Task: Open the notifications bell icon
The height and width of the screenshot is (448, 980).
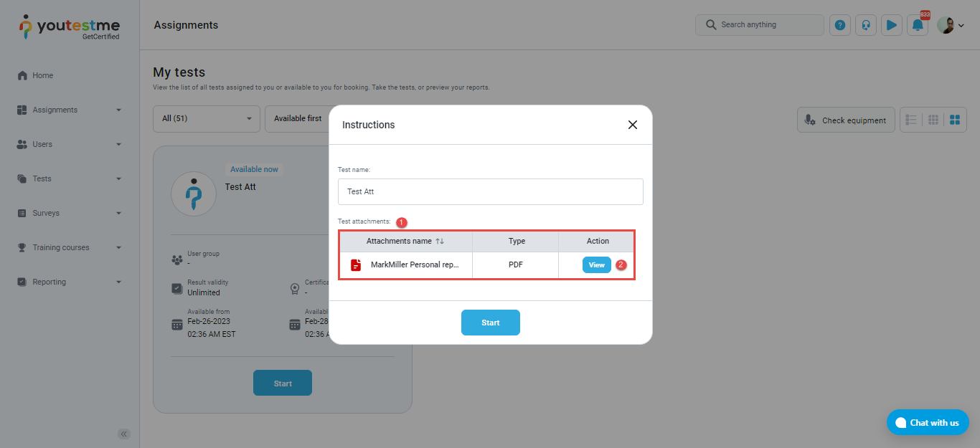Action: coord(918,25)
